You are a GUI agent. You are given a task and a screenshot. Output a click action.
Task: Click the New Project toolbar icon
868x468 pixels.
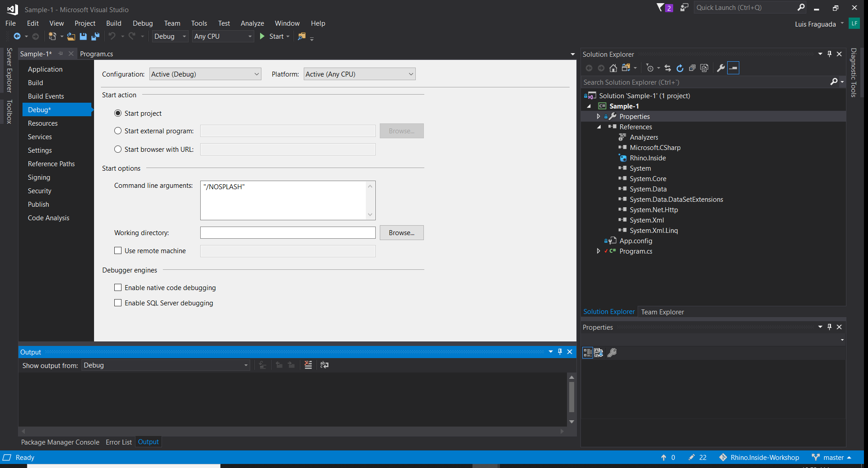[x=53, y=36]
